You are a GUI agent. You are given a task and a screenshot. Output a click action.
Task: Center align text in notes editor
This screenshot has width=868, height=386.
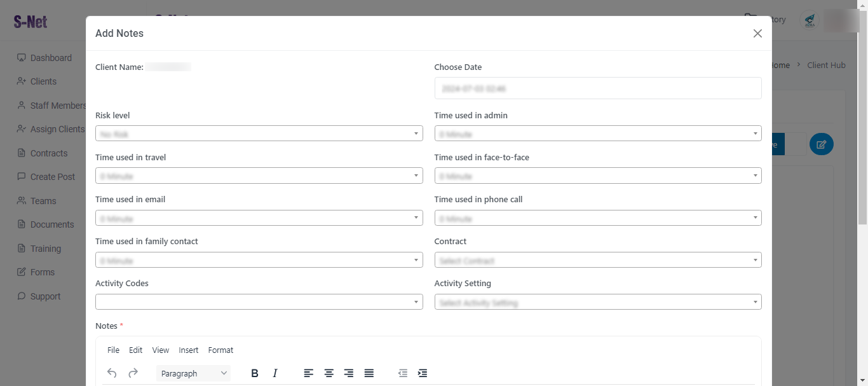click(x=329, y=373)
